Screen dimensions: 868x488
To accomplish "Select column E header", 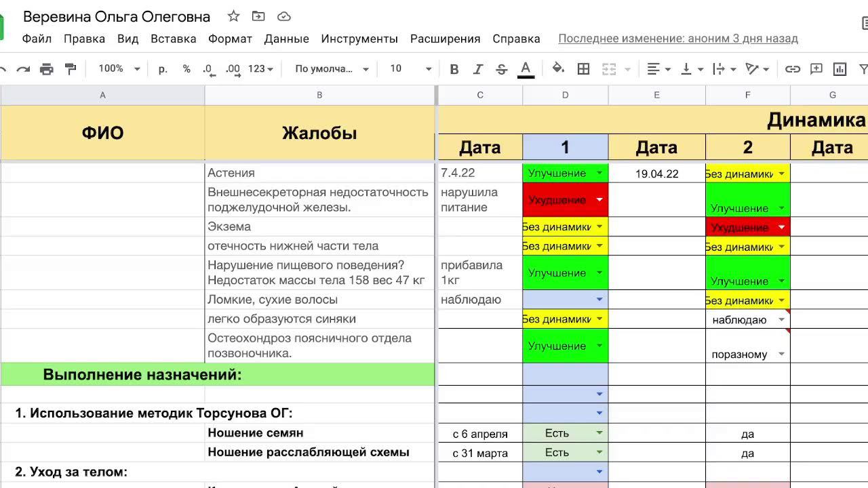I will tap(656, 96).
